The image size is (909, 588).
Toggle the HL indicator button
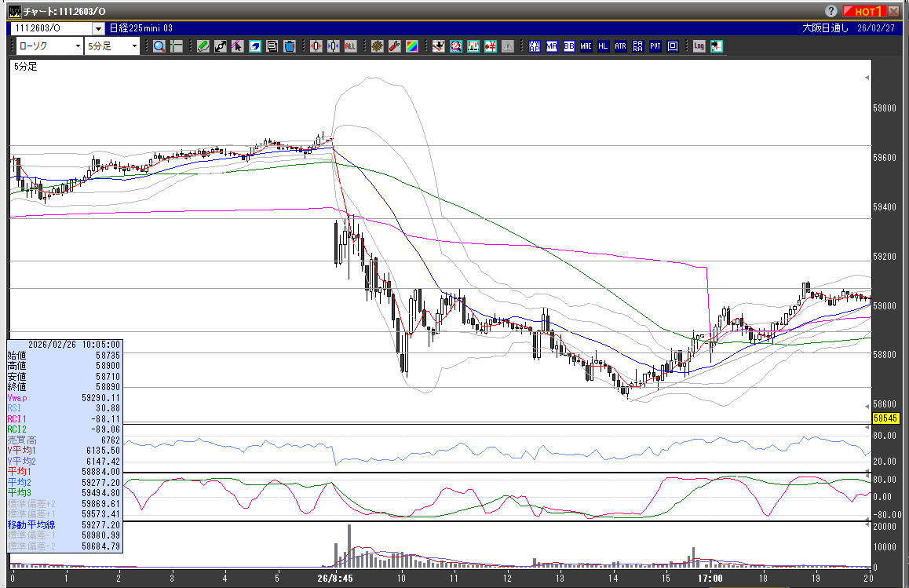(603, 46)
